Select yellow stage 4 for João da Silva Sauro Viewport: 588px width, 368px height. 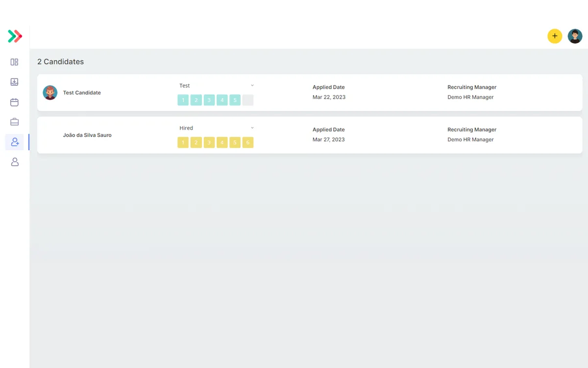pos(222,143)
